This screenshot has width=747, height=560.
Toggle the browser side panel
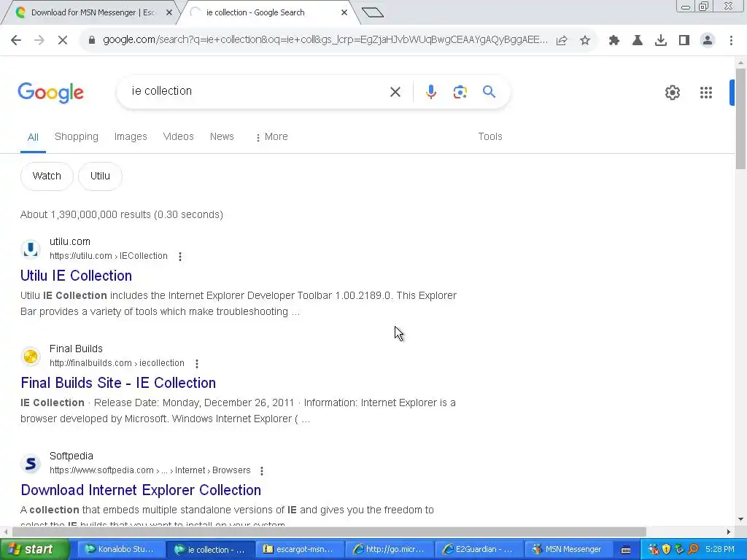684,41
